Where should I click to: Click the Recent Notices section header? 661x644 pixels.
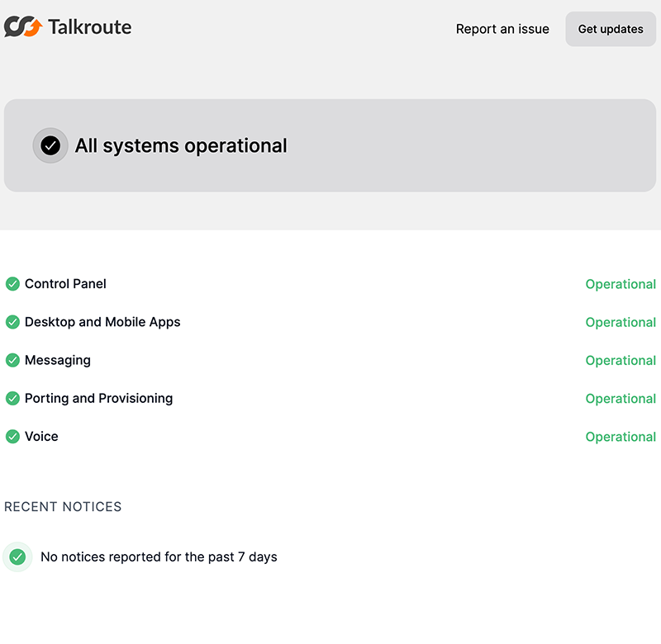63,507
